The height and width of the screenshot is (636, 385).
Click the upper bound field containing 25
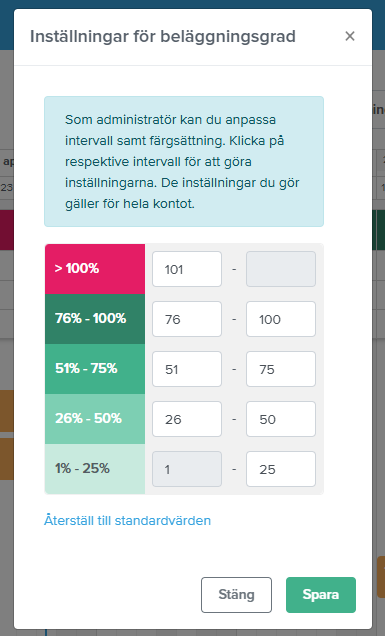pos(281,469)
